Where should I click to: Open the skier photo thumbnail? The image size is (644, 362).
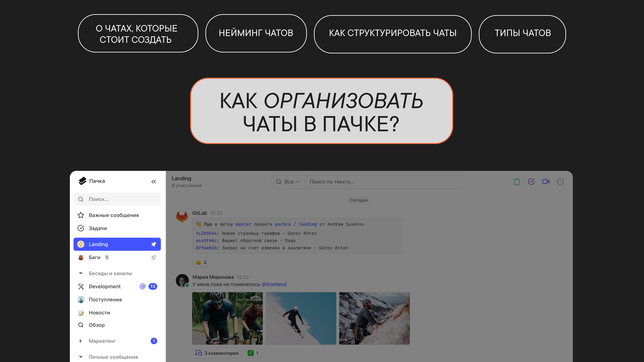click(301, 318)
